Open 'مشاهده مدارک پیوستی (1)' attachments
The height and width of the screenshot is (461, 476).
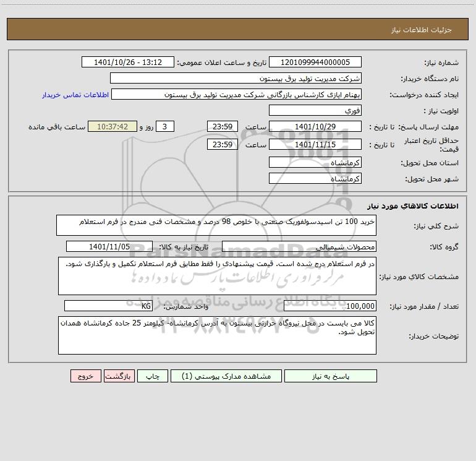click(226, 376)
